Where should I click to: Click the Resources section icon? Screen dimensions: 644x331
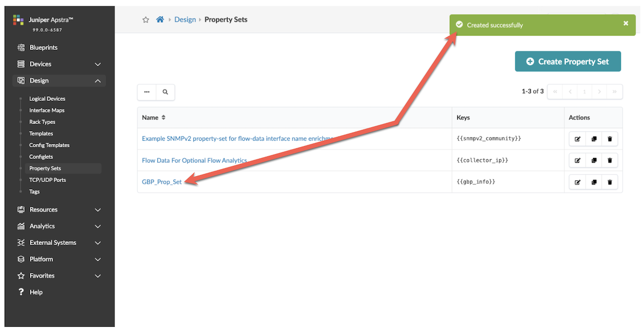tap(21, 210)
